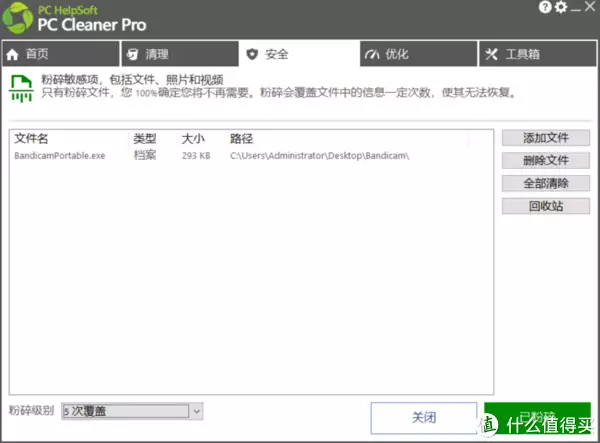Image resolution: width=600 pixels, height=443 pixels.
Task: Click the cleaning icon on 清理 tab
Action: [x=132, y=54]
